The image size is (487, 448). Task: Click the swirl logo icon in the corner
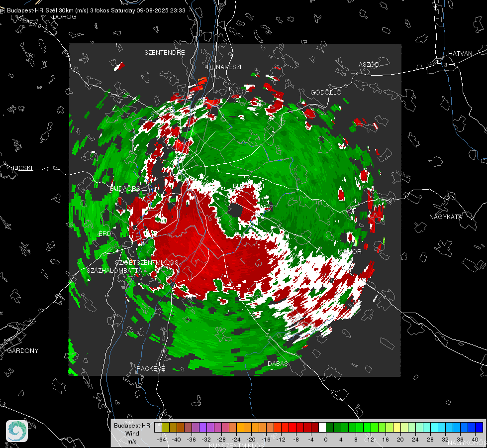pyautogui.click(x=17, y=431)
